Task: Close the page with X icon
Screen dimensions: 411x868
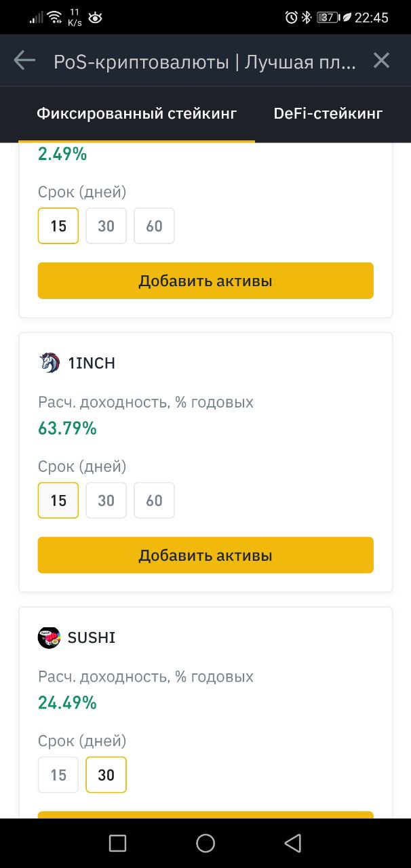Action: (382, 61)
